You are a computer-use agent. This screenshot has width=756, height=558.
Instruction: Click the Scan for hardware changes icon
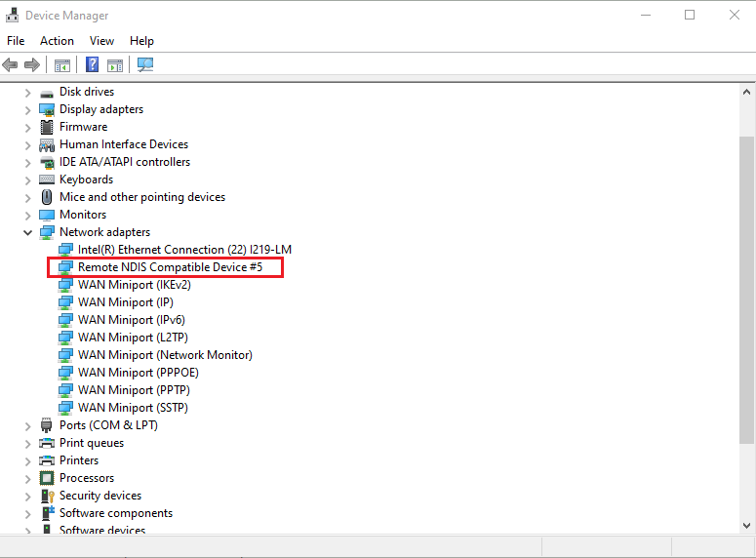click(145, 64)
